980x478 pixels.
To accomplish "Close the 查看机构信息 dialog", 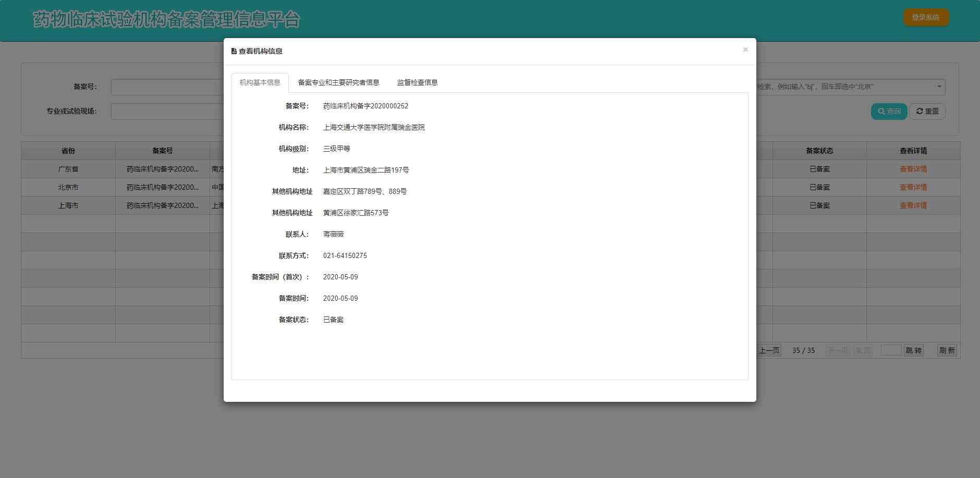I will (x=745, y=50).
